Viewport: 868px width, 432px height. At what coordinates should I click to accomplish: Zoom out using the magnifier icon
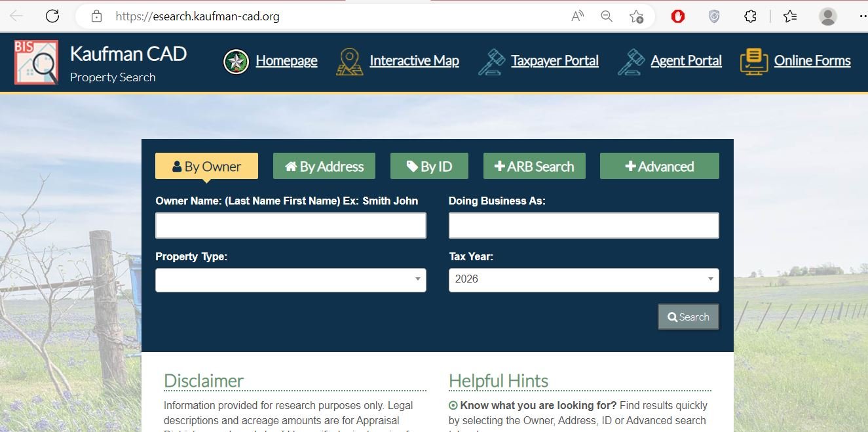(x=607, y=16)
